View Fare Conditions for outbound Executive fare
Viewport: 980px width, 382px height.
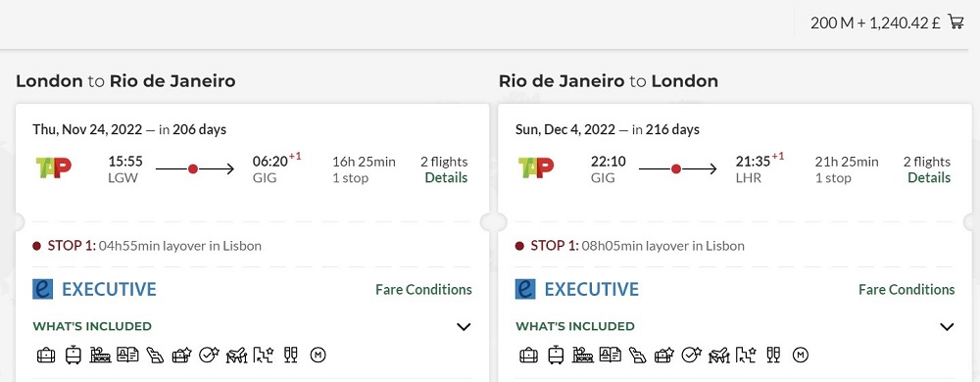[423, 290]
